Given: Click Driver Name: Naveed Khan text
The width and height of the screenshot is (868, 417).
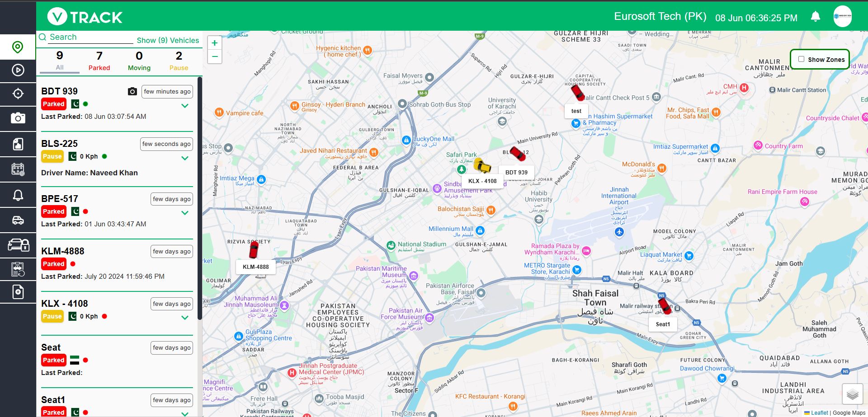Looking at the screenshot, I should (90, 173).
